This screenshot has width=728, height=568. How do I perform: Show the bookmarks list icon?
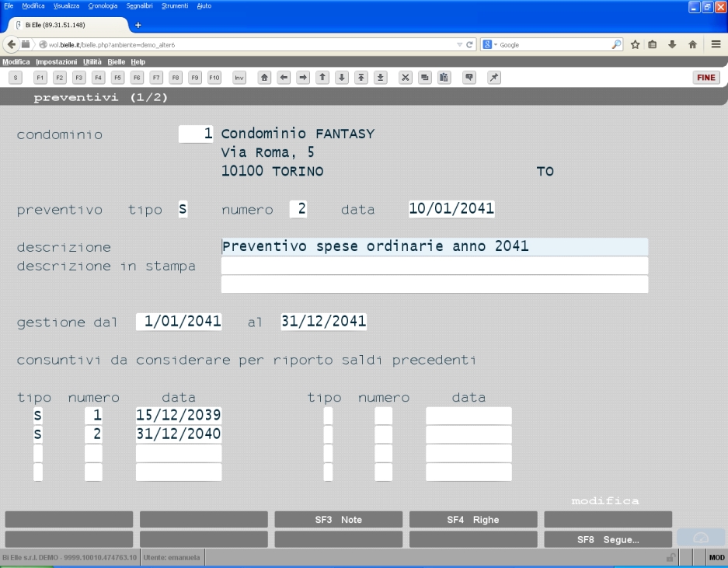pos(653,44)
